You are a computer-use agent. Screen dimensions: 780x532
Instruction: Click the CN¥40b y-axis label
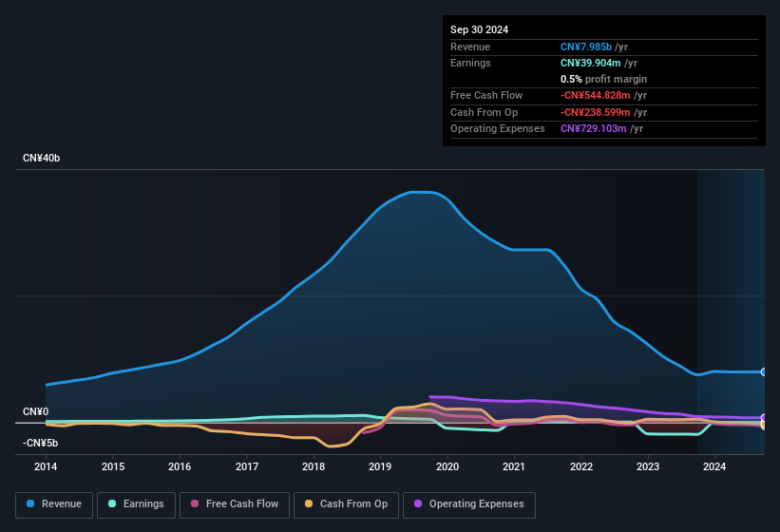pyautogui.click(x=41, y=158)
